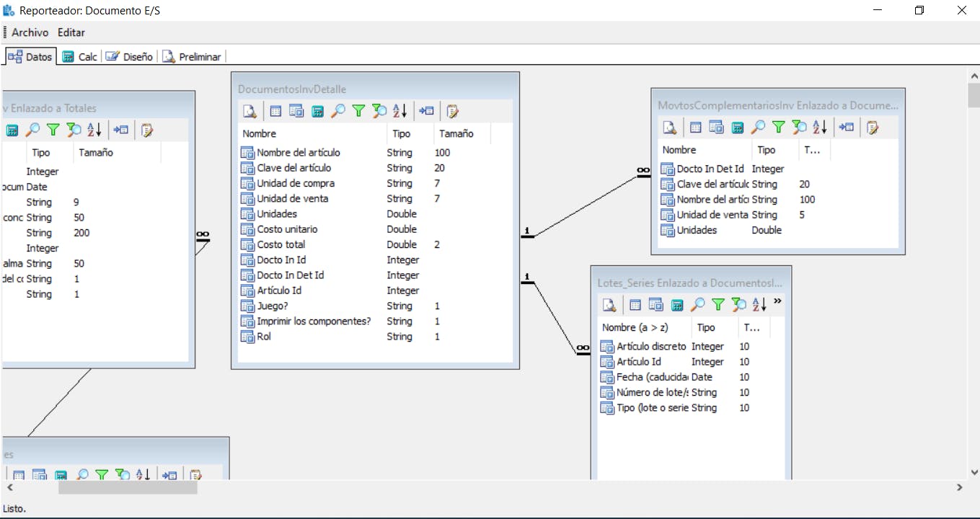Open calculator icon in DocumentosInvDetalle toolbar

click(x=317, y=111)
